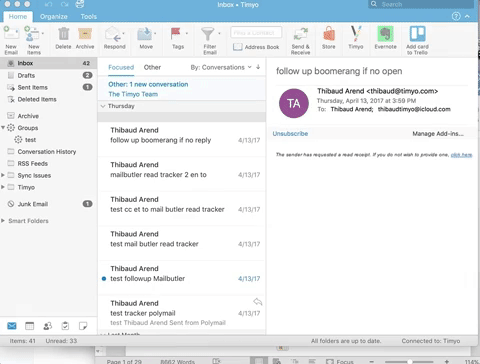The image size is (480, 364).
Task: Open the Address Book
Action: (256, 47)
